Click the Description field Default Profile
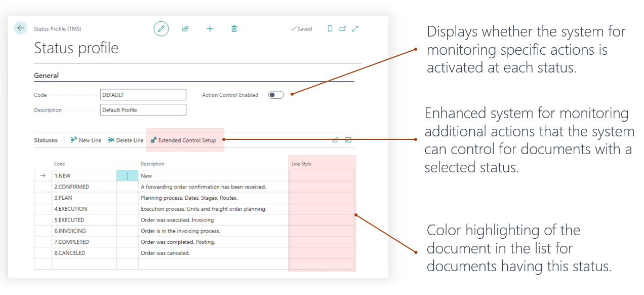The height and width of the screenshot is (295, 644). pos(143,110)
